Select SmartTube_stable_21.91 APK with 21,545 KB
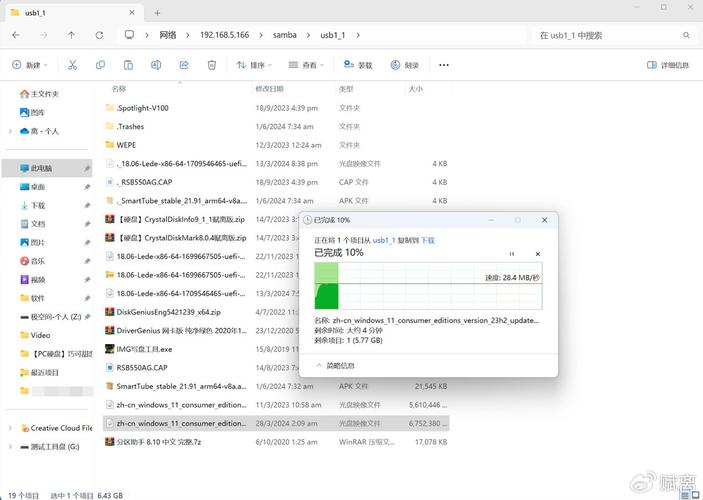703x500 pixels. coord(276,386)
